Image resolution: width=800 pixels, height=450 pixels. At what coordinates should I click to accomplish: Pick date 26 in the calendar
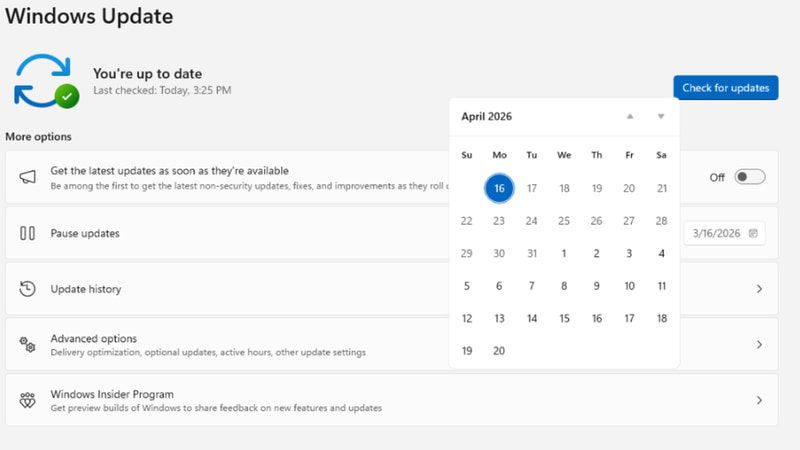coord(596,221)
